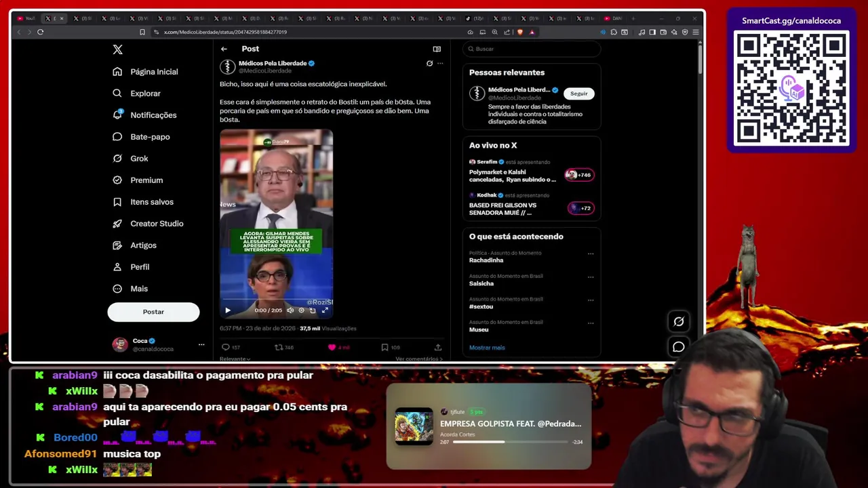Click the Postar button

point(153,312)
